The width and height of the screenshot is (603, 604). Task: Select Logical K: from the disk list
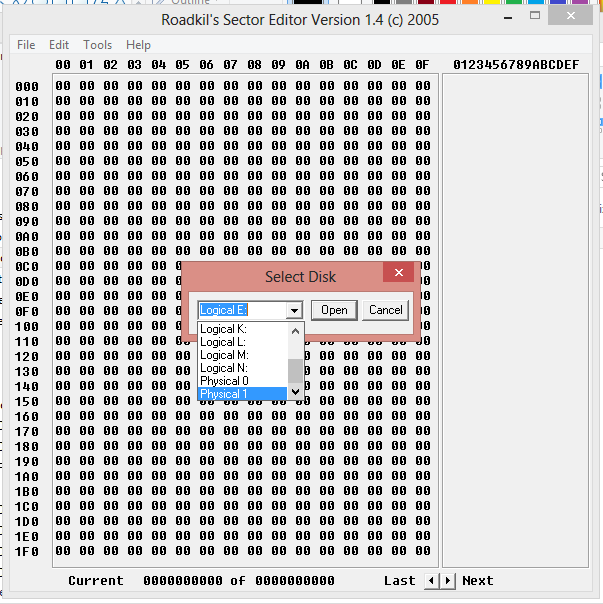[242, 329]
